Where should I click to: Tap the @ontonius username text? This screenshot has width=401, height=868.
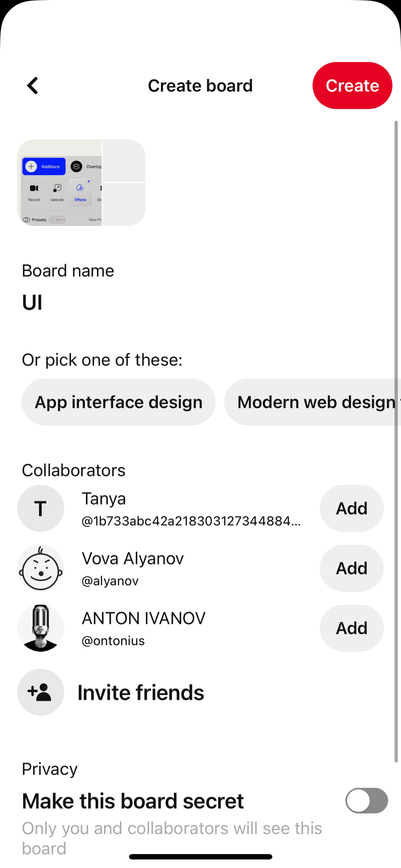(113, 640)
